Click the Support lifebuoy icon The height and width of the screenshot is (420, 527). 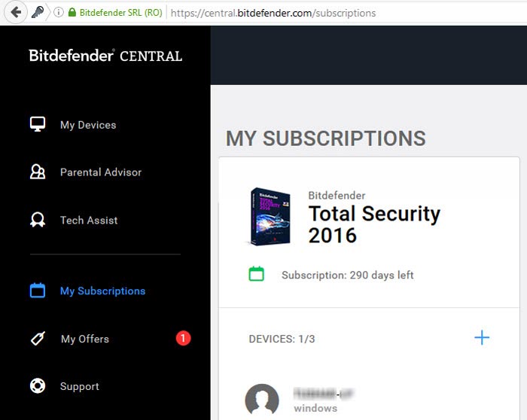[x=38, y=385]
